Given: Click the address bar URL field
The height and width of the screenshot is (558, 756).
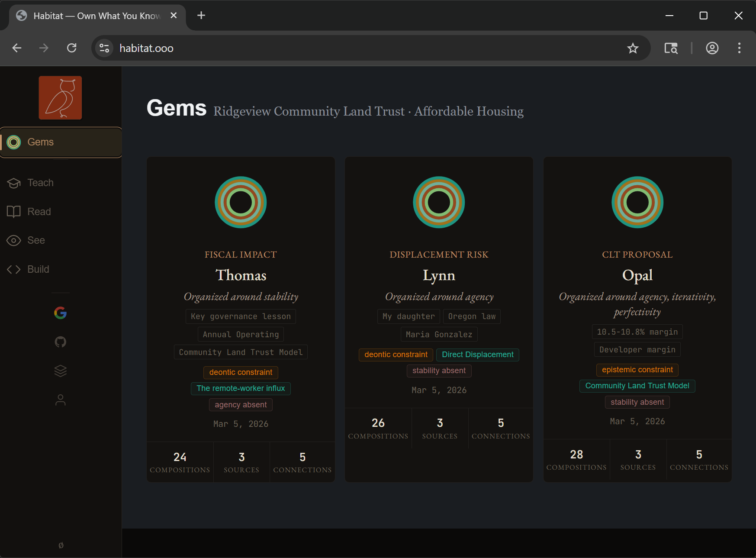Looking at the screenshot, I should 346,48.
